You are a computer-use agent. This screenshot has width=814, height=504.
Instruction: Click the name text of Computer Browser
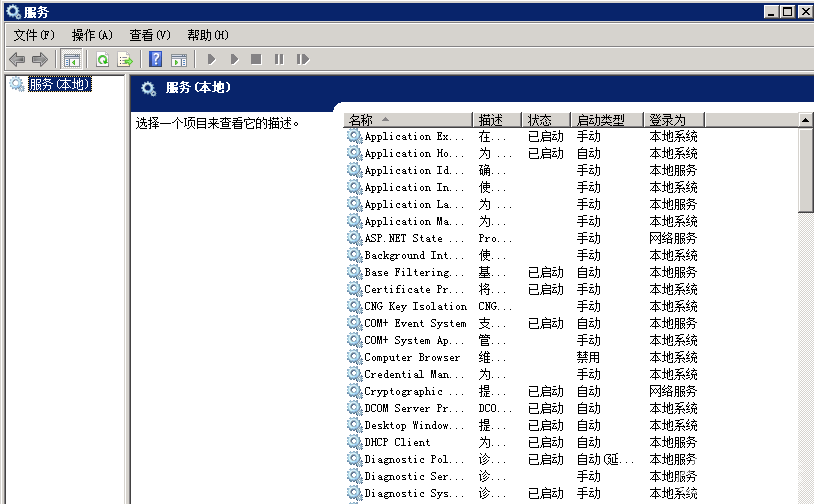pyautogui.click(x=412, y=357)
